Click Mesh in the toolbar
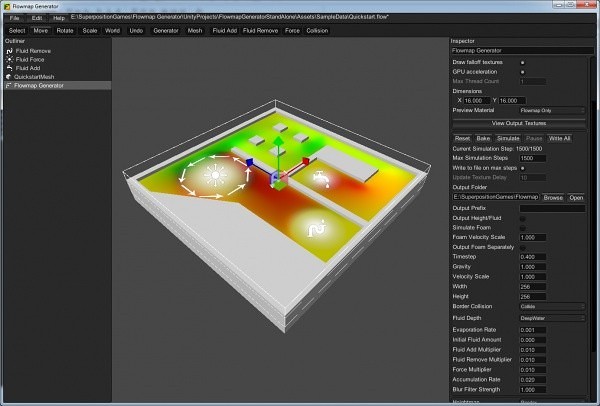Image resolution: width=600 pixels, height=406 pixels. pos(195,31)
